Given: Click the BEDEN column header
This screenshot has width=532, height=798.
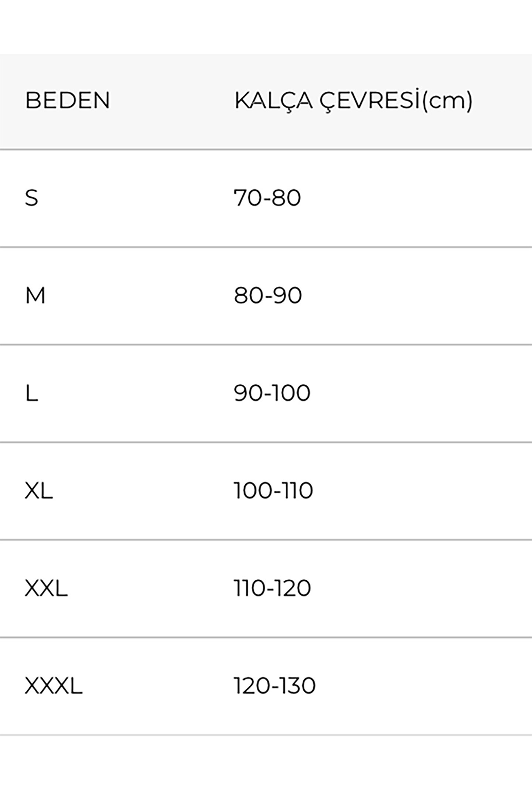Looking at the screenshot, I should point(68,100).
